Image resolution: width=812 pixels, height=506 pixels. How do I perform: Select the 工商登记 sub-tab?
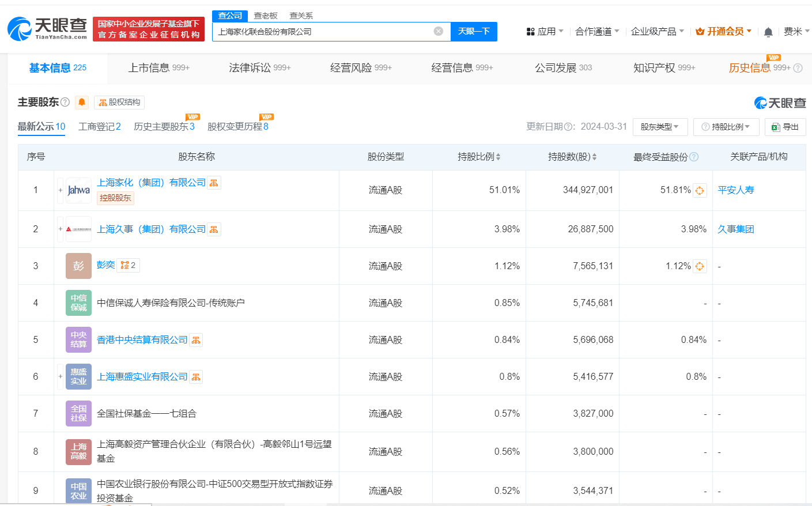99,127
